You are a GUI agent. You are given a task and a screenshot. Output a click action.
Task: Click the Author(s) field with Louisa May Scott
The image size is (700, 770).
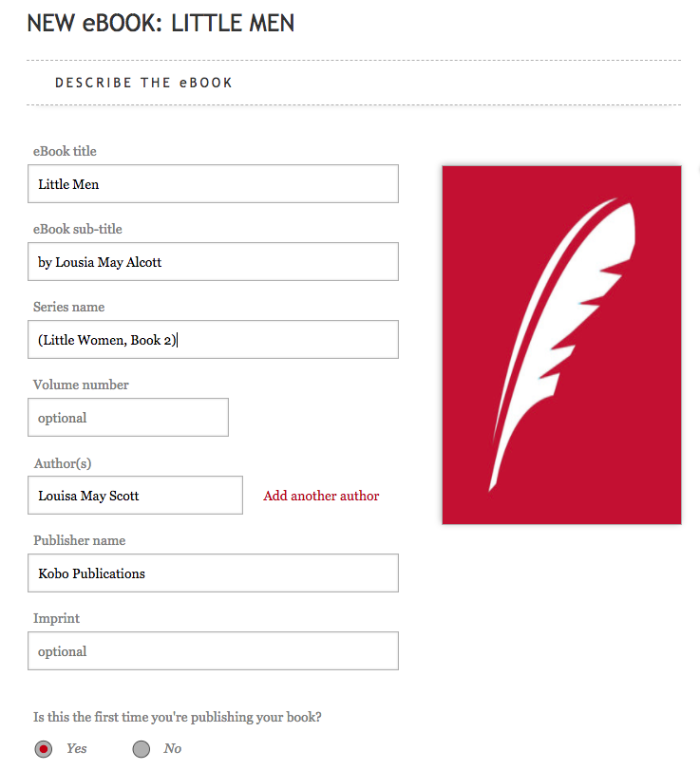[135, 496]
